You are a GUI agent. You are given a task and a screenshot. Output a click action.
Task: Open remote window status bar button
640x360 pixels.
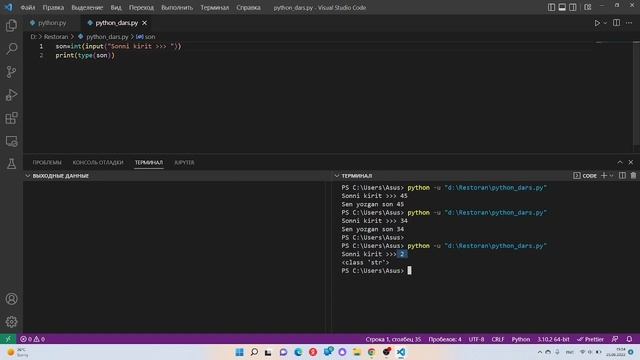pos(8,339)
